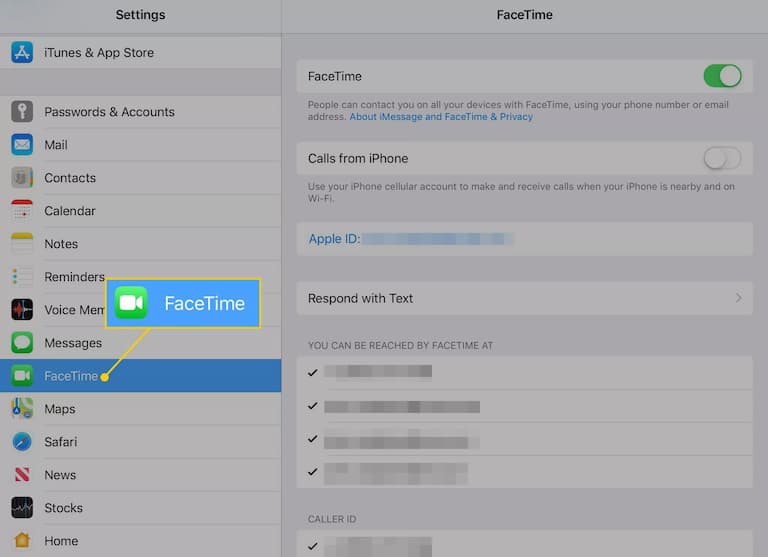Screen dimensions: 768x557
Task: Tap the Mail envelope icon
Action: 22,145
